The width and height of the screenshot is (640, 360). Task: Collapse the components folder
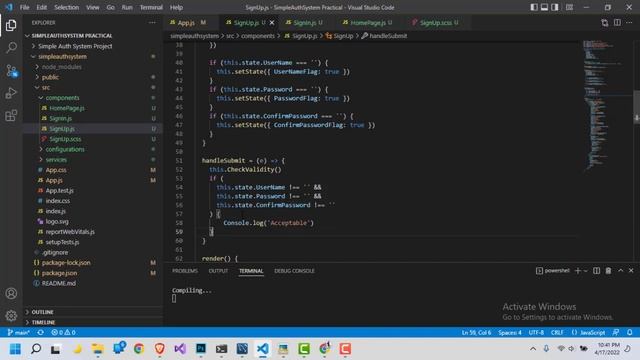pos(41,98)
